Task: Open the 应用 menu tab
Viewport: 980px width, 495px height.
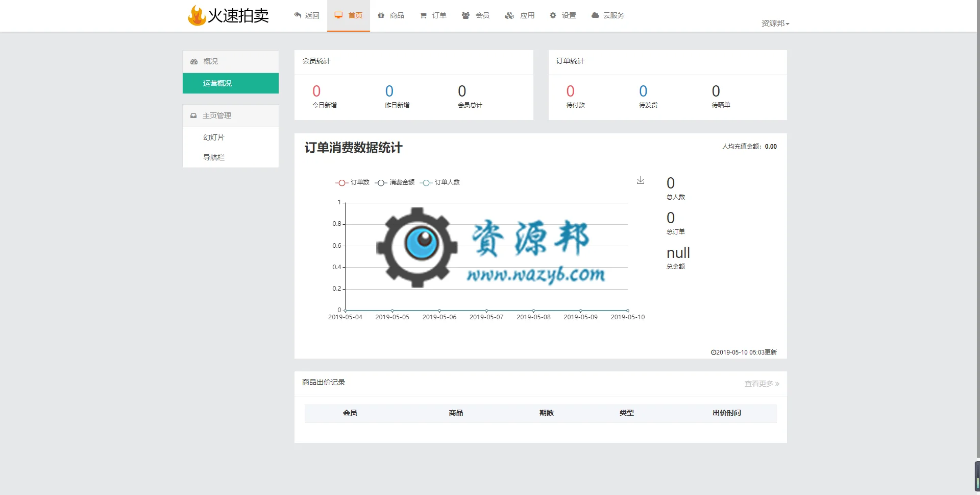Action: 520,15
